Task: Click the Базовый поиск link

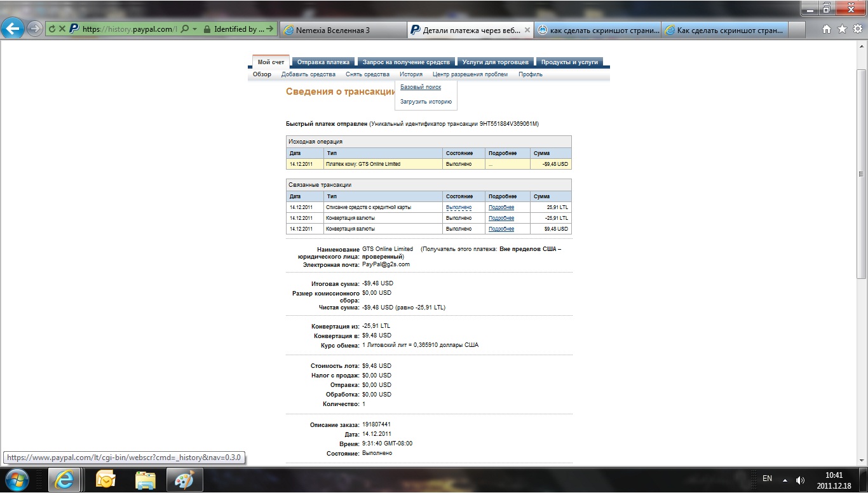Action: (x=421, y=87)
